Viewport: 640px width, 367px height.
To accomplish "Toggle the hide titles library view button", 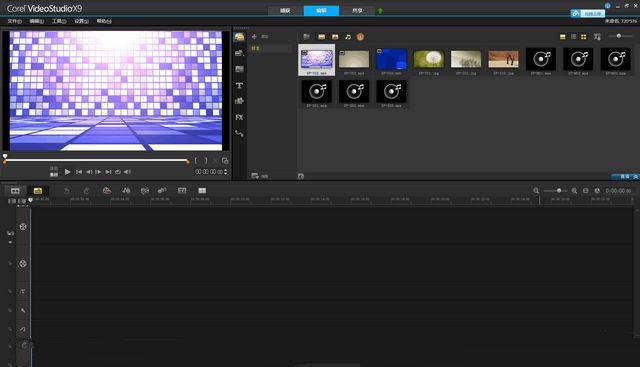I will click(x=562, y=37).
